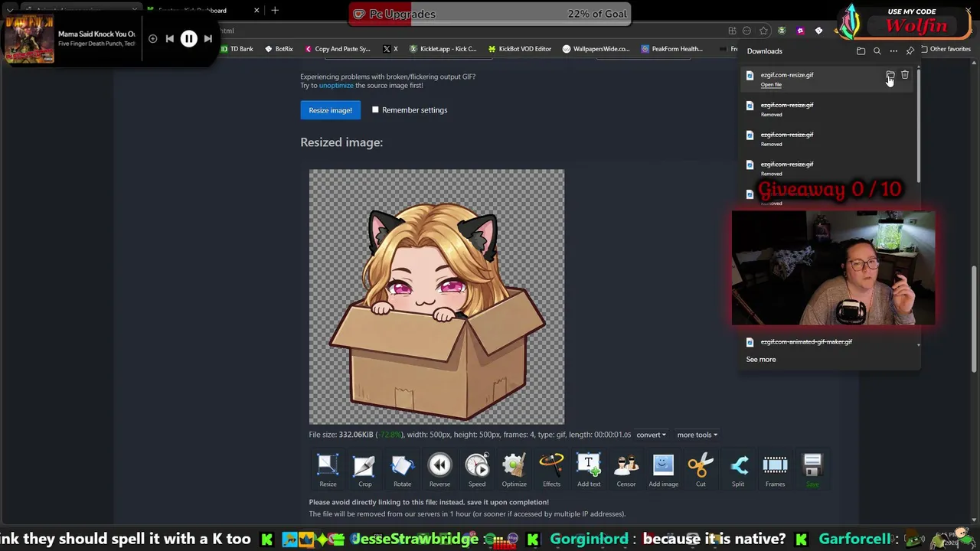Image resolution: width=980 pixels, height=551 pixels.
Task: Click the Downloads panel scrollbar
Action: (x=917, y=126)
